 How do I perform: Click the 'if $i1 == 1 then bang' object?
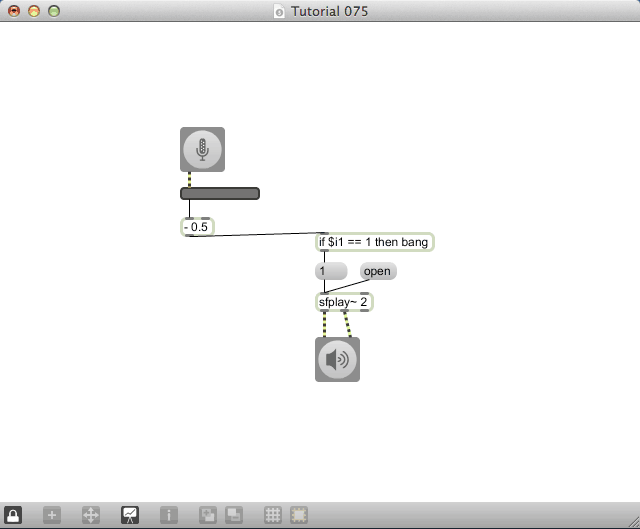[374, 242]
